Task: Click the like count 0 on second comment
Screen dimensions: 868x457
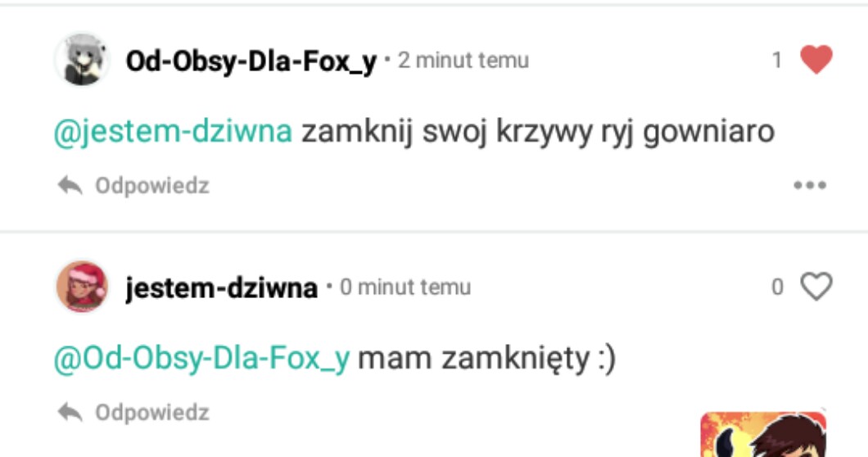Action: pyautogui.click(x=777, y=287)
